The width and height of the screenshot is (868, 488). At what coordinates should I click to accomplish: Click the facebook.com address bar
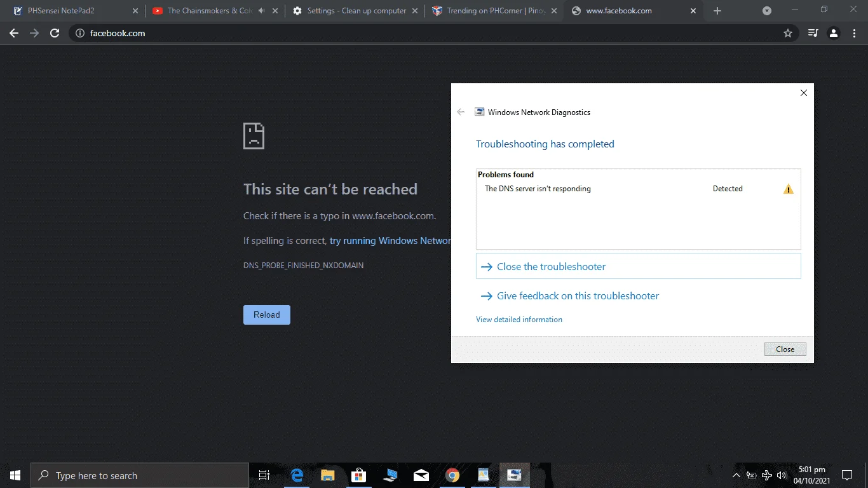point(432,33)
